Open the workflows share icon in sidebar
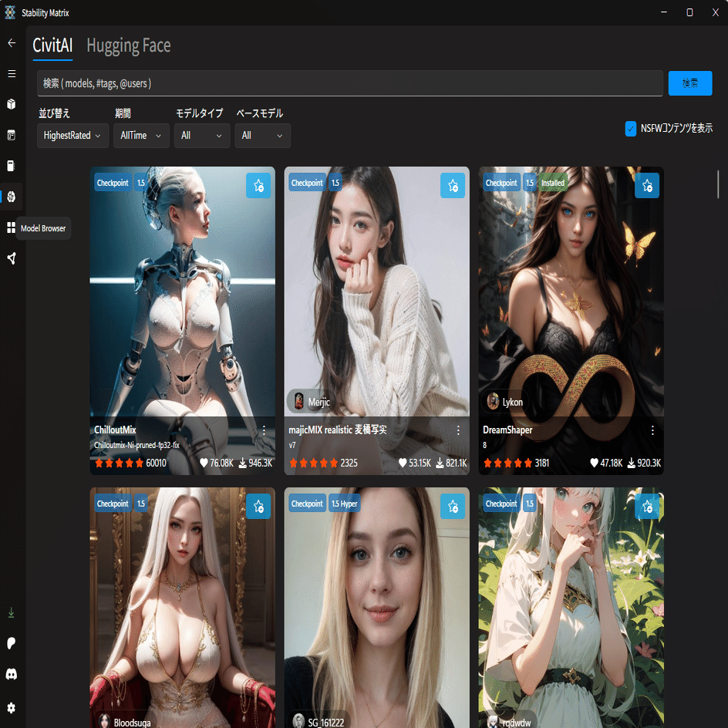 click(12, 258)
